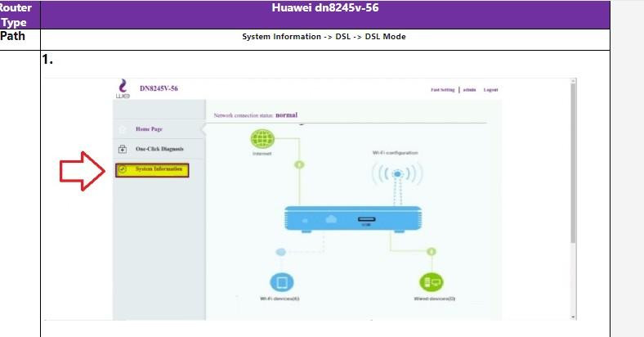Click the cloud icon on router image
The height and width of the screenshot is (337, 644).
tap(331, 219)
